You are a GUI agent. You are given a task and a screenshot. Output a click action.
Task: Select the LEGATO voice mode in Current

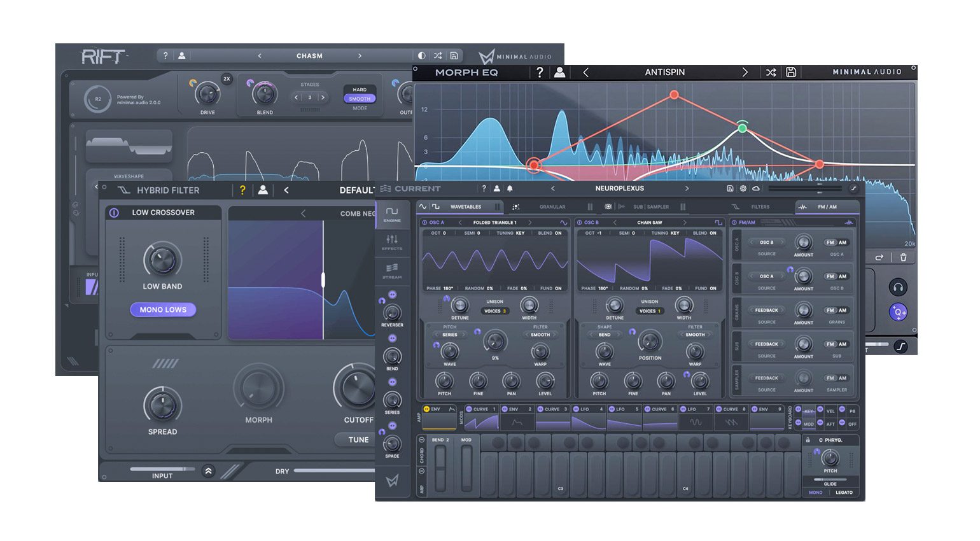pos(844,493)
